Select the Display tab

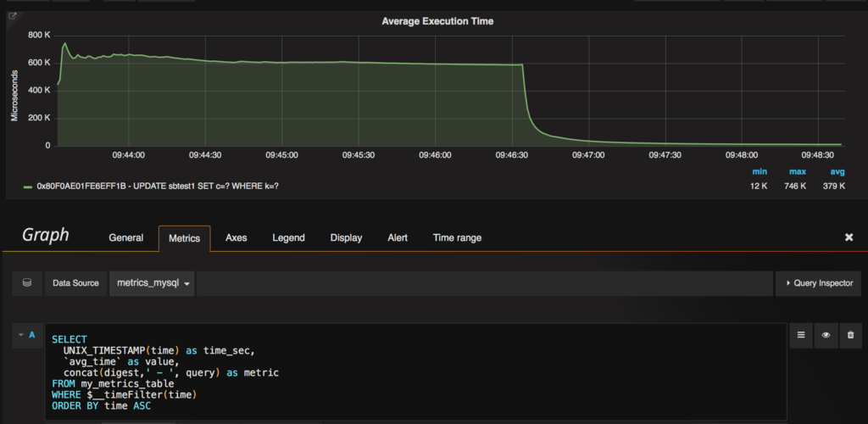[346, 237]
